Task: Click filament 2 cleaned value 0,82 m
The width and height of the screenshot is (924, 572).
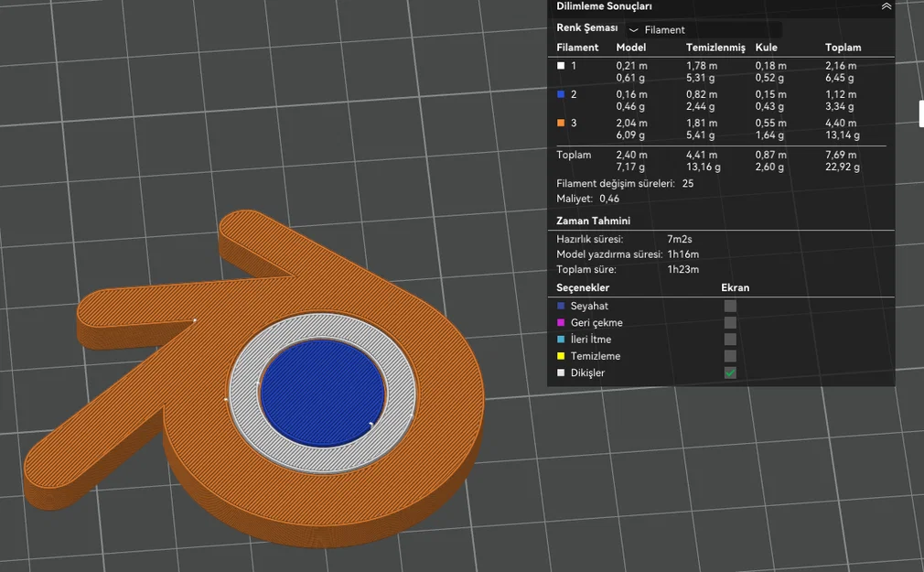Action: (x=702, y=94)
